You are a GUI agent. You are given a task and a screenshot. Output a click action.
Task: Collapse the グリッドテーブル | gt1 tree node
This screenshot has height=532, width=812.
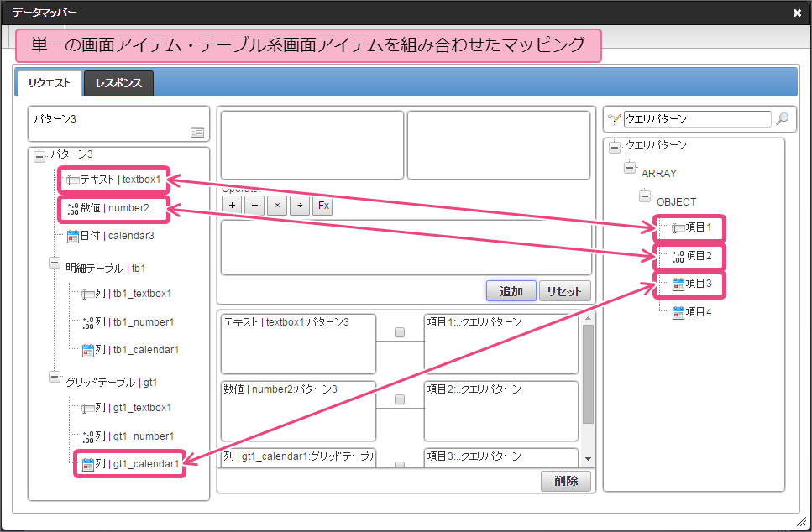pos(55,378)
